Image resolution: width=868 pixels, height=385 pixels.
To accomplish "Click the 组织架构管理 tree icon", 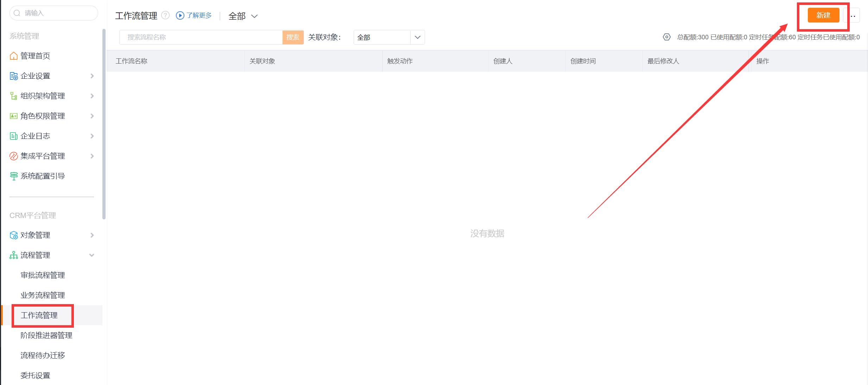I will tap(13, 96).
